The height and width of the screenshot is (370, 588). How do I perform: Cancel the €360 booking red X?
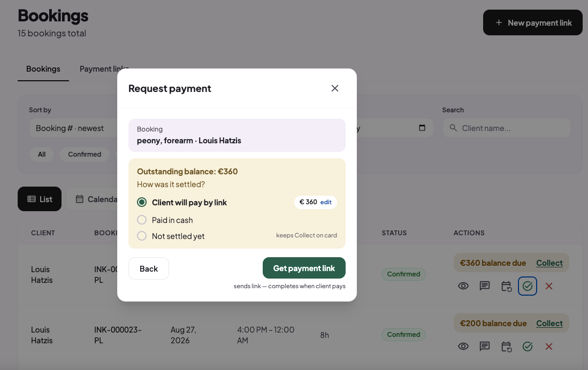coord(548,286)
